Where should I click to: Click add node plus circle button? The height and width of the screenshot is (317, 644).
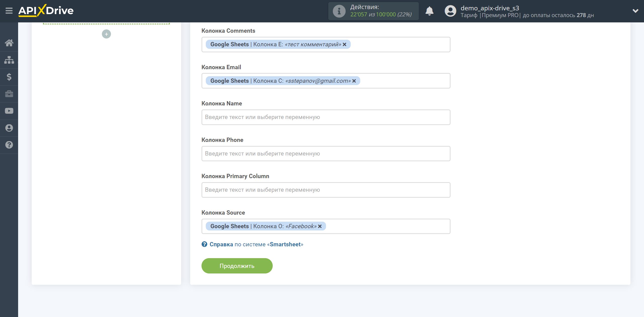106,34
